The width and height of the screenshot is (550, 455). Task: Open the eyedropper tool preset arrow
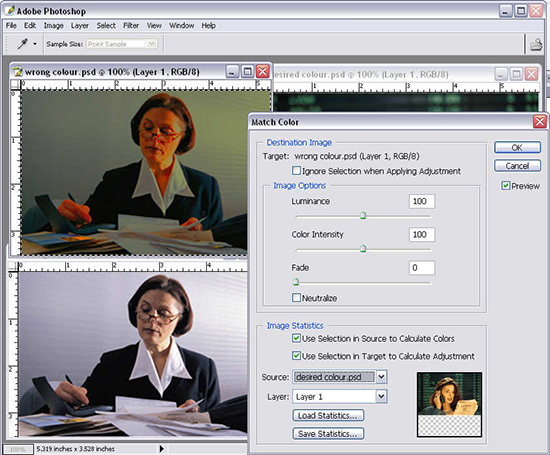point(35,44)
